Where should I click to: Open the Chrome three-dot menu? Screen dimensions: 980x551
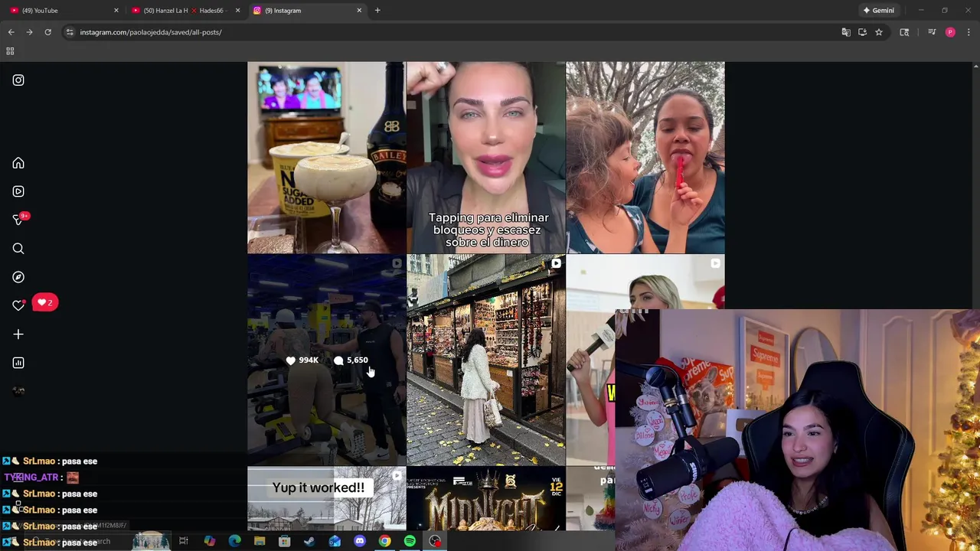click(x=969, y=32)
